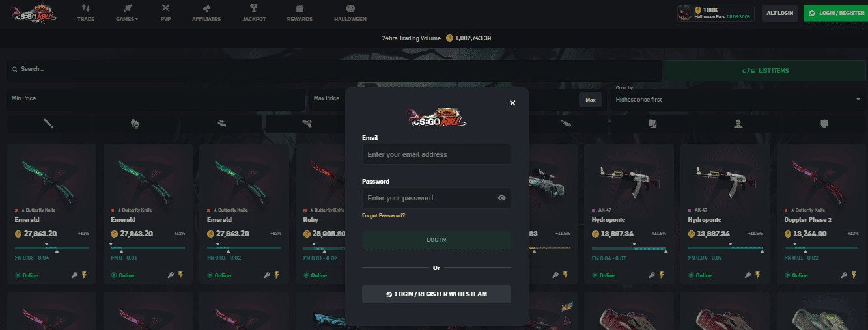The height and width of the screenshot is (330, 868).
Task: Focus the email address field
Action: pos(436,154)
